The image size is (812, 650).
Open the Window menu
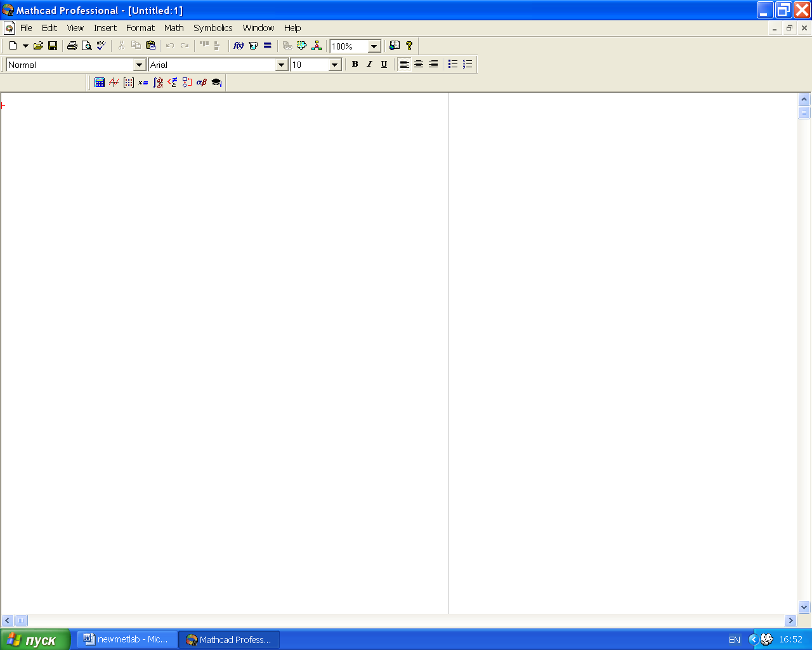(258, 28)
